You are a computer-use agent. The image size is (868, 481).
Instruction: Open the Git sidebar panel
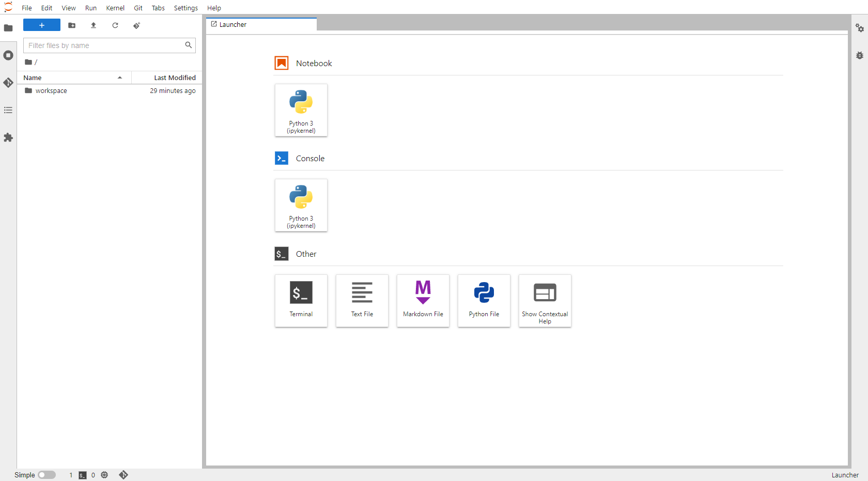pos(8,83)
